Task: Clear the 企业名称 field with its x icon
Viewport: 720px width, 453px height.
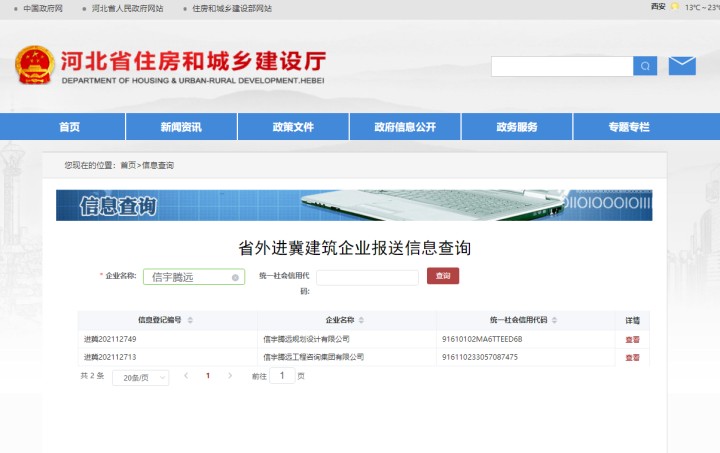Action: tap(235, 277)
